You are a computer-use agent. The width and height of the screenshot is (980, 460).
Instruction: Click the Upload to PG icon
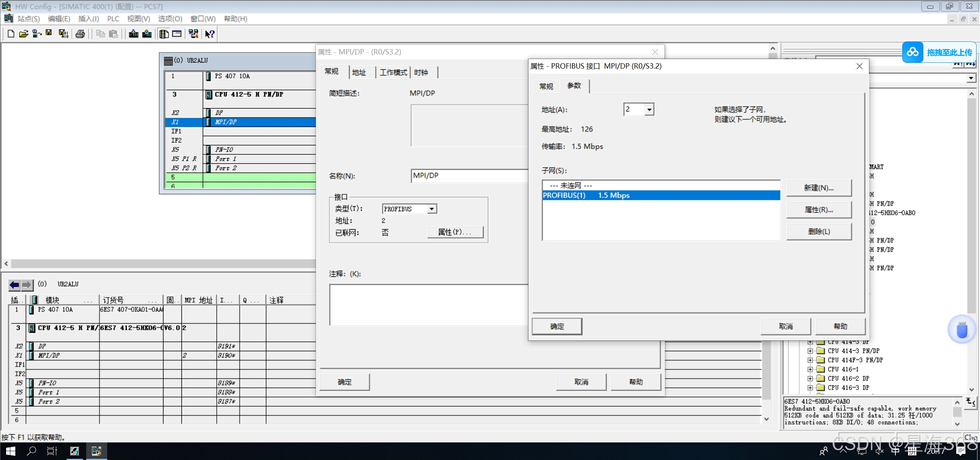147,34
